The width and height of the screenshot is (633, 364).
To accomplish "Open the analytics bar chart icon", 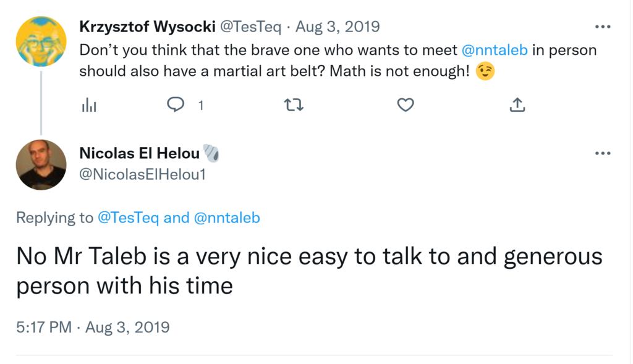I will point(89,106).
